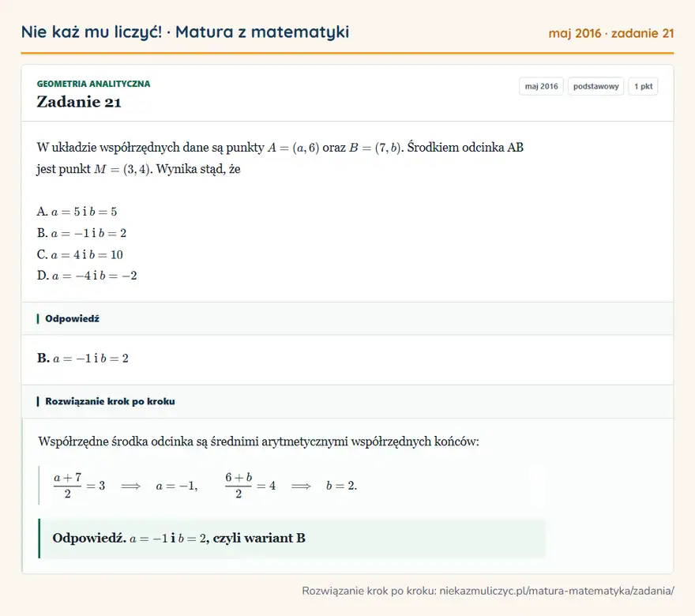Click the result 'b = 2.' in the solution
The image size is (695, 616).
(x=341, y=486)
